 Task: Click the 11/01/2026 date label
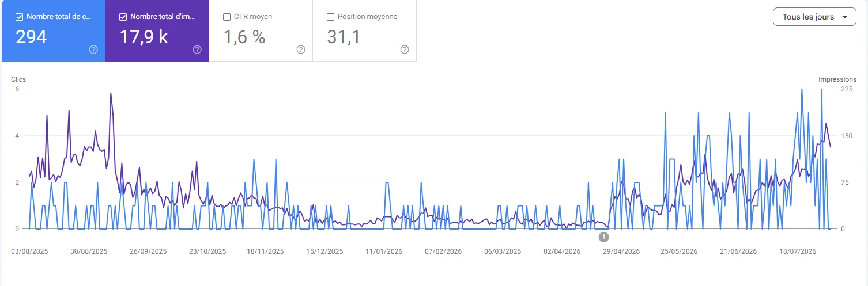pos(384,251)
